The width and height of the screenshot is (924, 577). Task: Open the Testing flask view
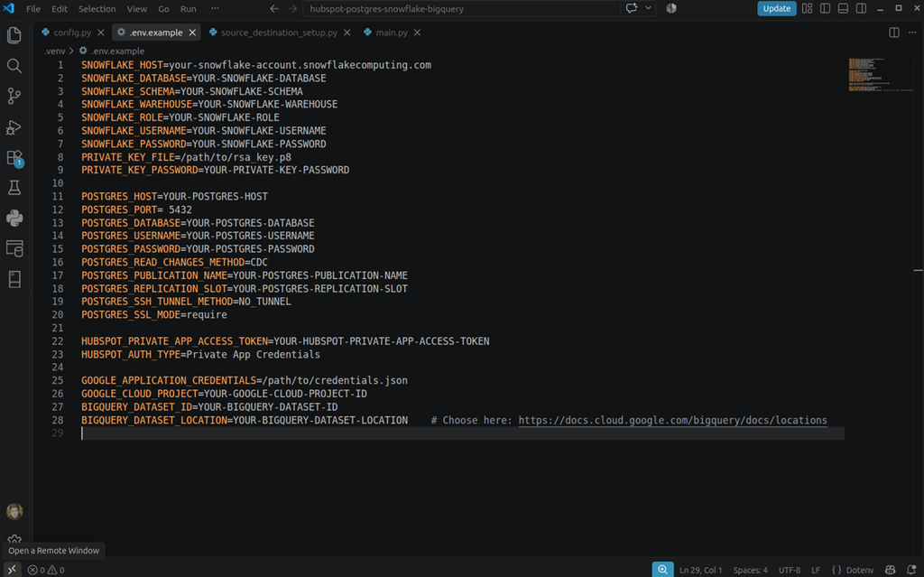click(14, 188)
